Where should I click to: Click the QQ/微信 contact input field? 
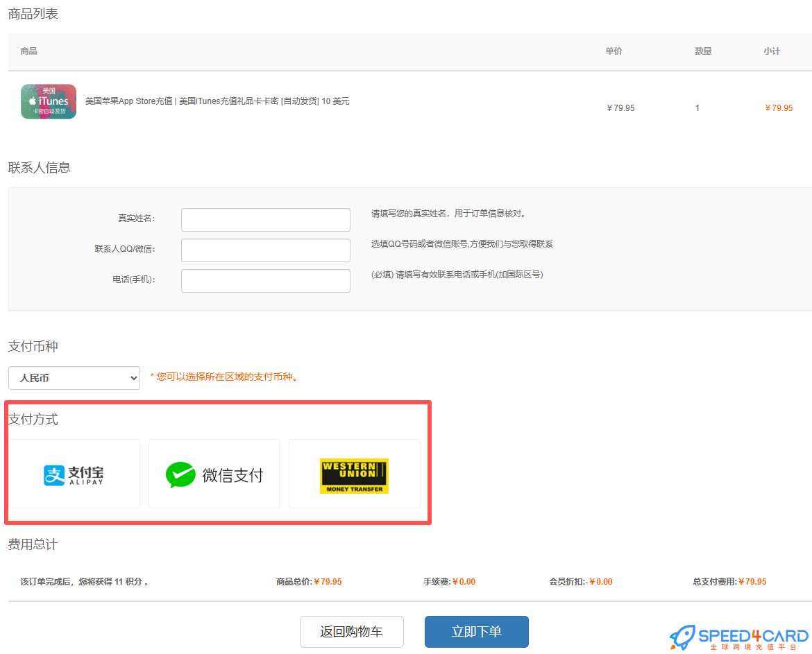pyautogui.click(x=265, y=250)
